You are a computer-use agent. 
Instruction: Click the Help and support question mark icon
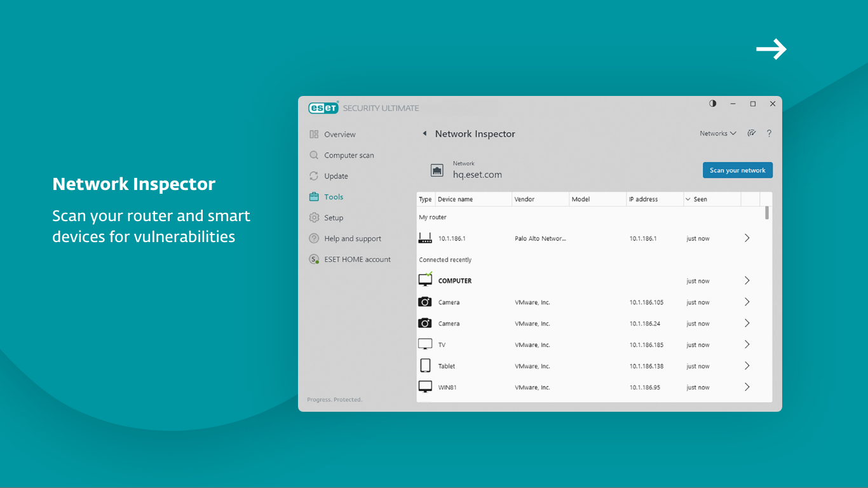[x=314, y=238]
